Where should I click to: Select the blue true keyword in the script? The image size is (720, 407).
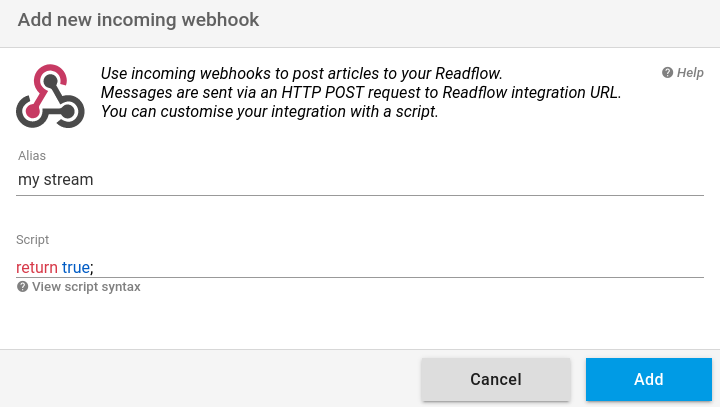(x=76, y=267)
